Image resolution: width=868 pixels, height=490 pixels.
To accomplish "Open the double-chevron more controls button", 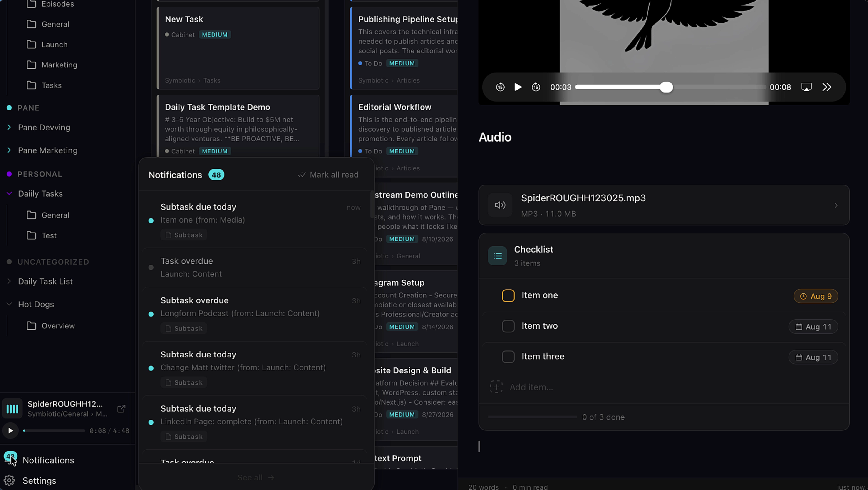I will [x=827, y=87].
